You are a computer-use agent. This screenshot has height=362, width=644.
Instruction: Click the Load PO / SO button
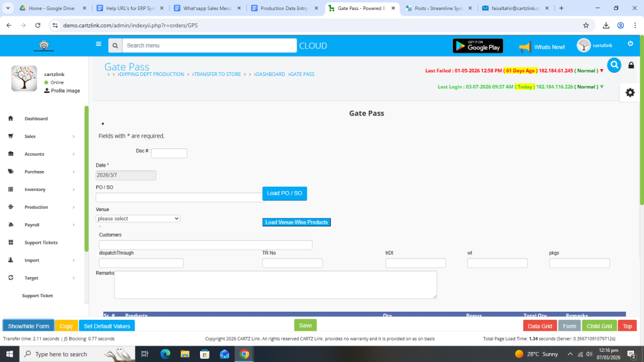coord(284,194)
